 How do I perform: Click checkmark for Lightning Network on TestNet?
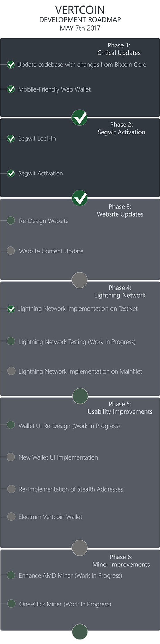pyautogui.click(x=11, y=309)
